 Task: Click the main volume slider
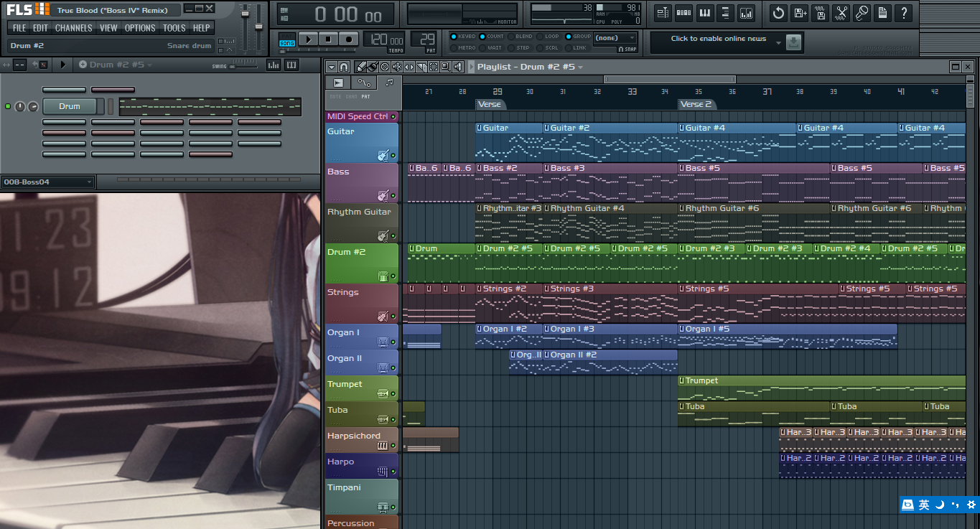[245, 27]
